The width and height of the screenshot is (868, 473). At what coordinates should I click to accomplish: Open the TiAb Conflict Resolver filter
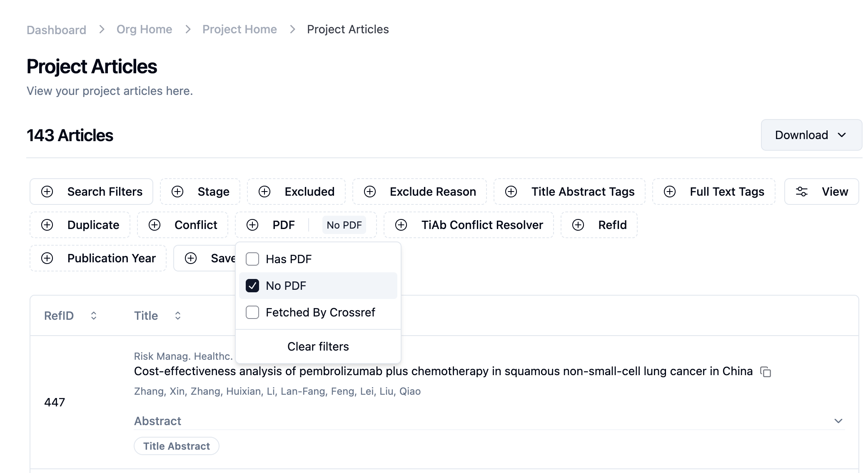coord(469,225)
